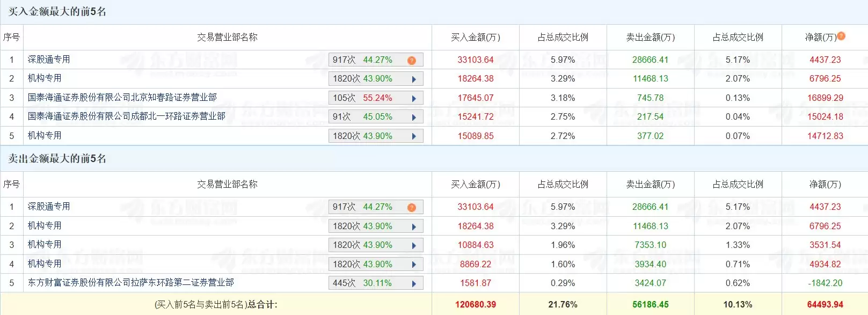
Task: Open 国泰海通证券股份有限公司北京知春路证券营业部 link
Action: click(x=122, y=97)
